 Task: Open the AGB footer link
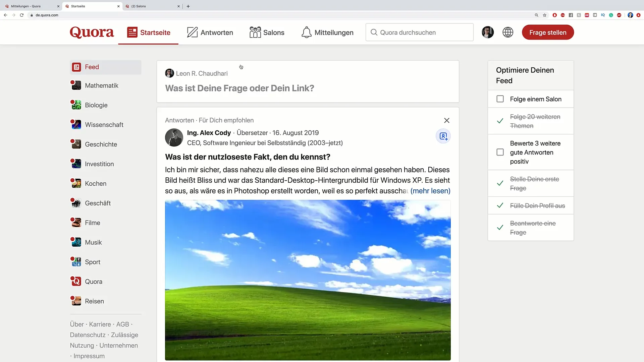[x=123, y=324]
